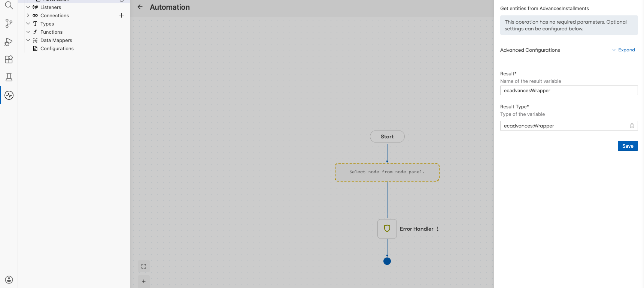Click the 'Get entities from AdvancesInstallments' title
The width and height of the screenshot is (644, 288).
pyautogui.click(x=544, y=8)
